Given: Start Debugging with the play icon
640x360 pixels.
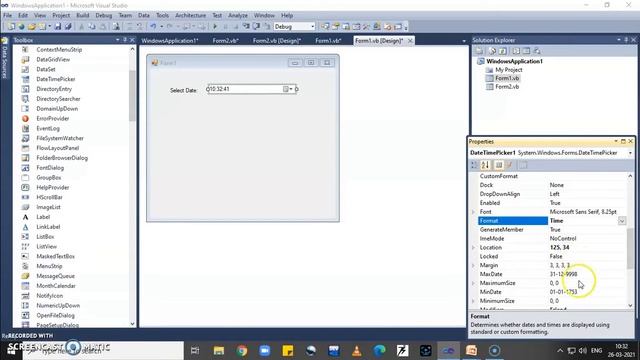Looking at the screenshot, I should pos(215,27).
